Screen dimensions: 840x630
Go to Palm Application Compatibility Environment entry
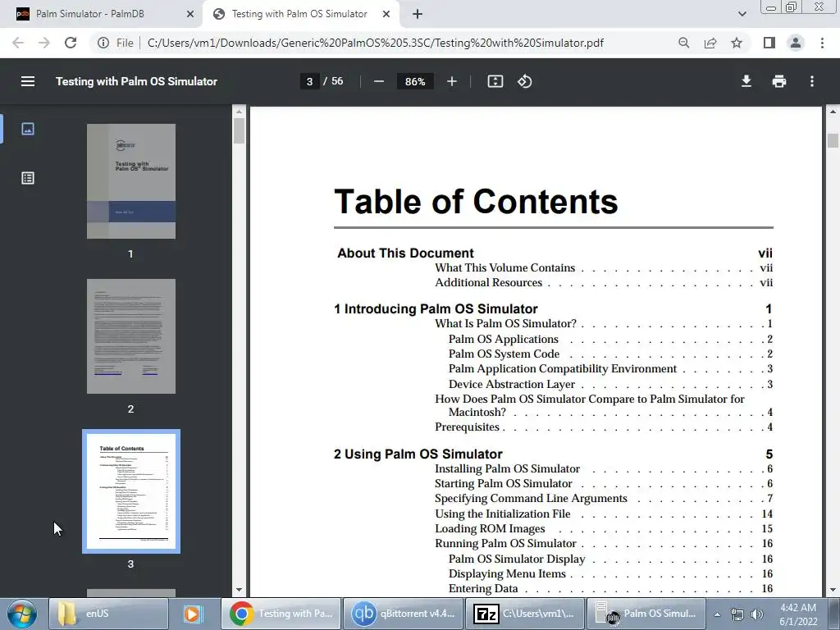tap(563, 368)
